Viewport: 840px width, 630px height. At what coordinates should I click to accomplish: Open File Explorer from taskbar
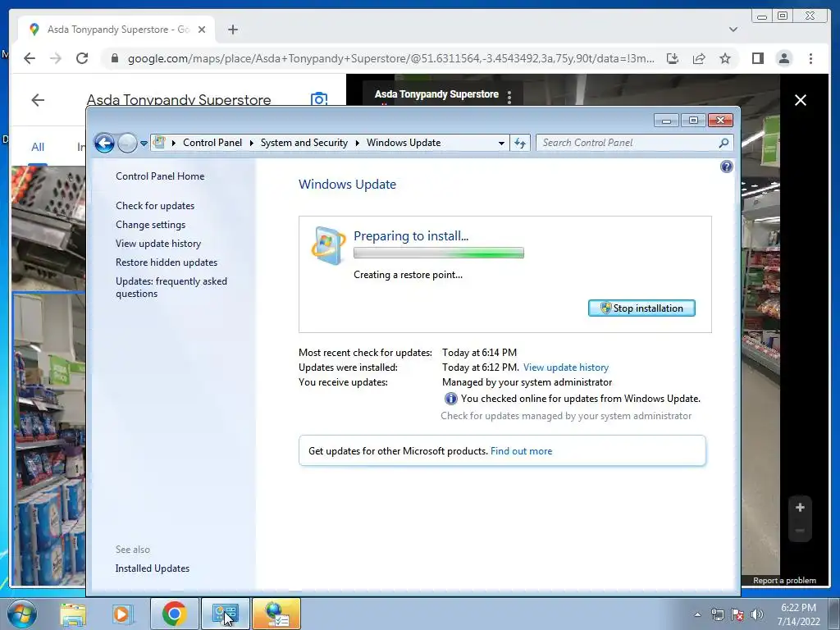coord(73,614)
